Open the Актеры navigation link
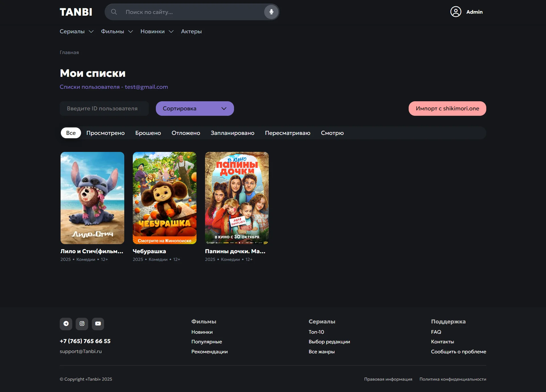 point(191,32)
